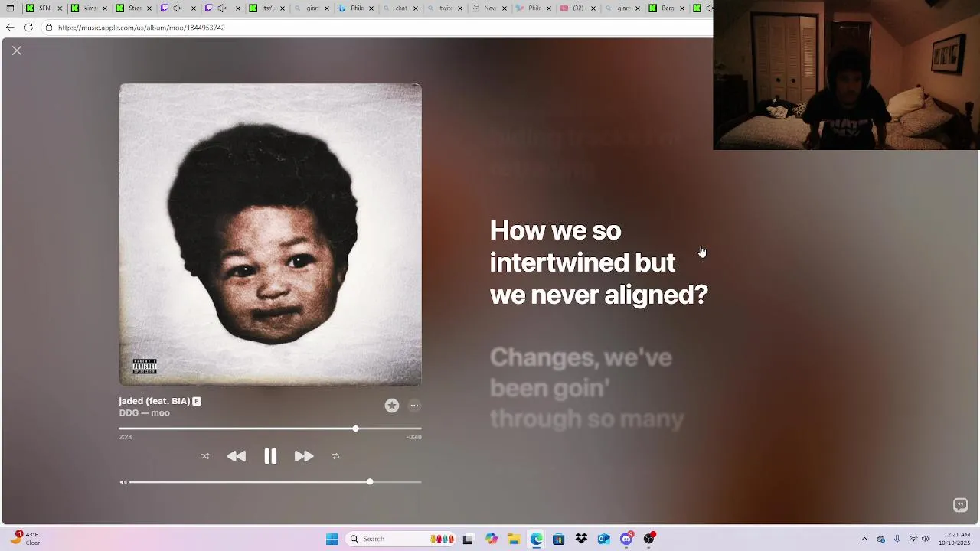Open Outlook from the taskbar

tap(604, 539)
